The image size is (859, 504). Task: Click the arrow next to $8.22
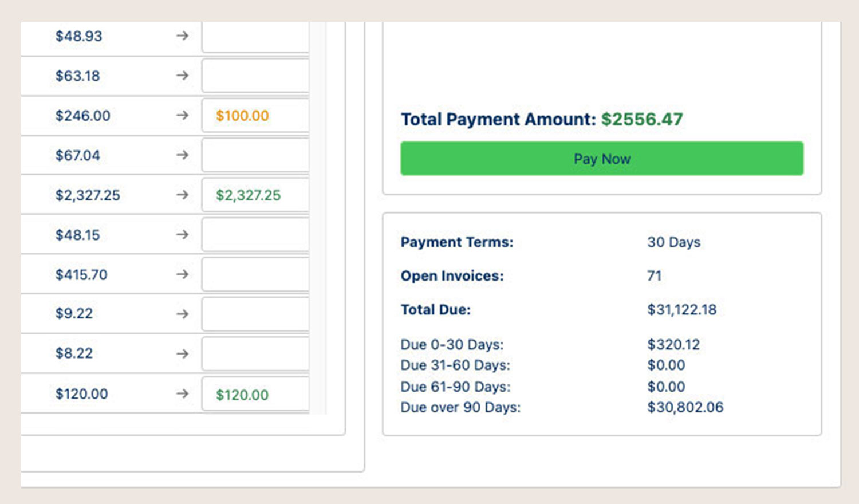tap(182, 354)
